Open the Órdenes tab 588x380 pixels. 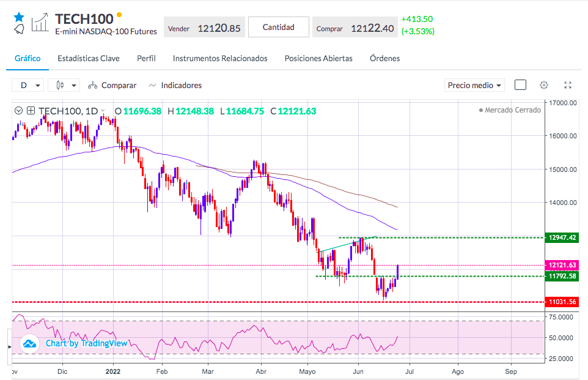(x=384, y=58)
